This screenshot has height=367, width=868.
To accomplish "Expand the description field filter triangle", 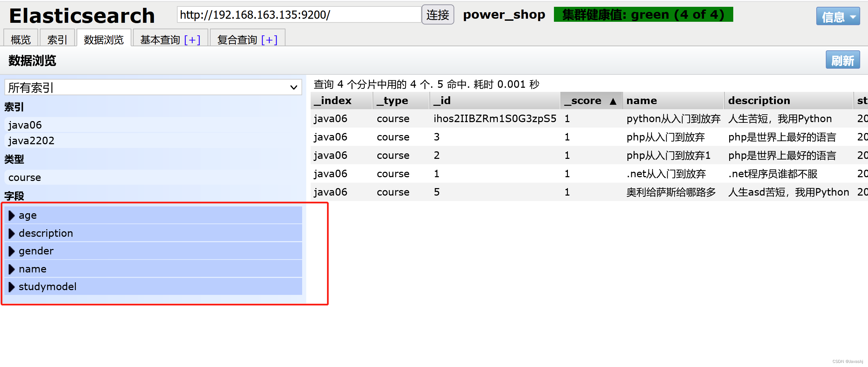I will pyautogui.click(x=12, y=233).
